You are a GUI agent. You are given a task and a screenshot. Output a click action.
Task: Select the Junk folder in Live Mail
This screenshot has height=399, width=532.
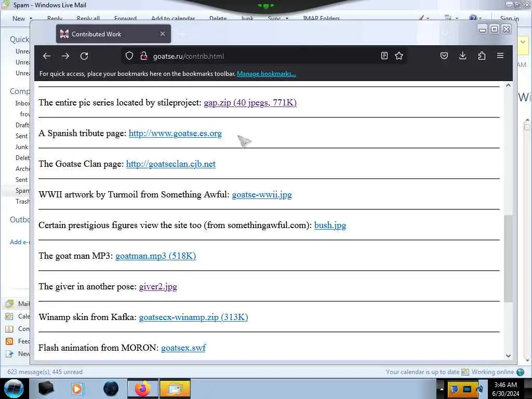(22, 147)
